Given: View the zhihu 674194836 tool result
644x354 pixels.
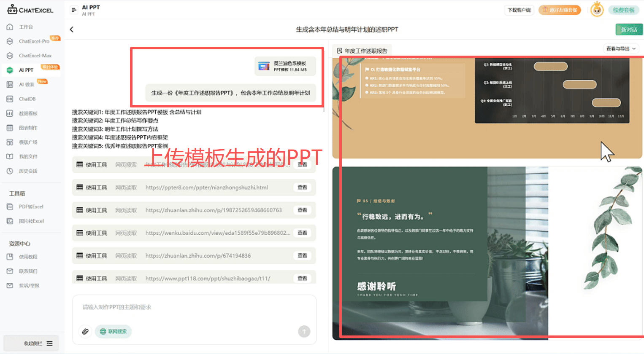Looking at the screenshot, I should (x=303, y=256).
